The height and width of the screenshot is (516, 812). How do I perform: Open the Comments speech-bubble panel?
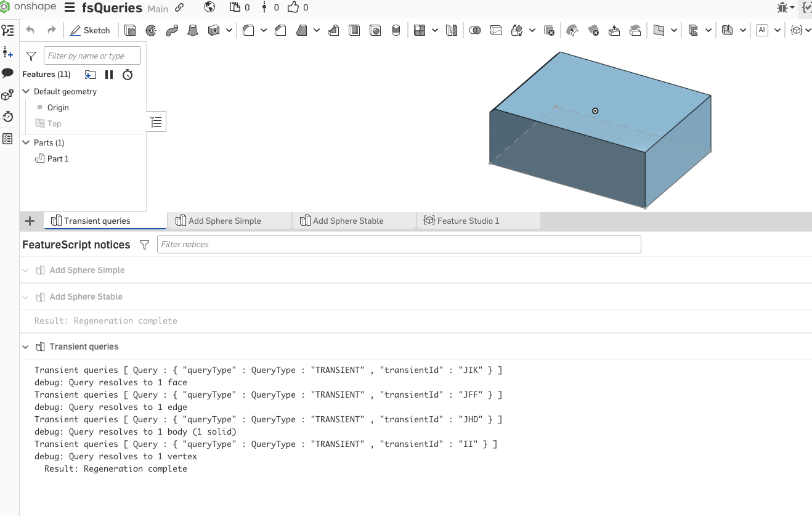(7, 73)
